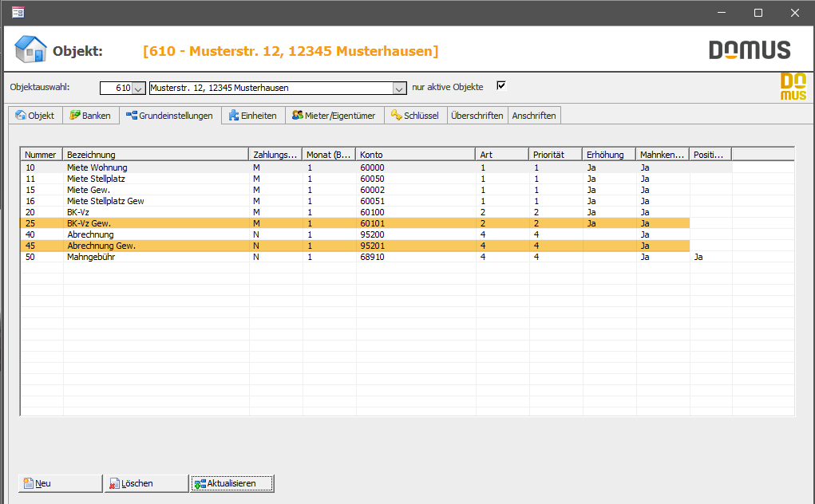Screen dimensions: 815x504
Task: Click the Löschen button delete icon
Action: [x=114, y=483]
